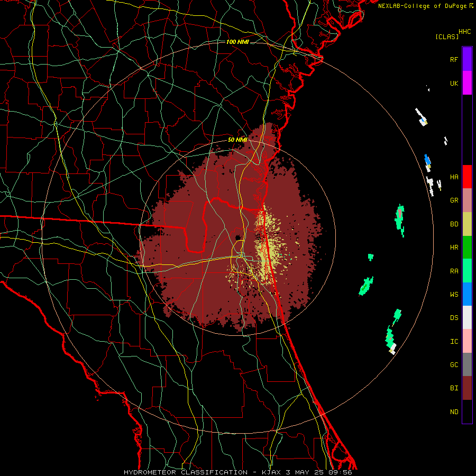Screen dimensions: 476x476
Task: Click the HYDROMETEOR CLASSIFICATION caption text
Action: point(186,472)
